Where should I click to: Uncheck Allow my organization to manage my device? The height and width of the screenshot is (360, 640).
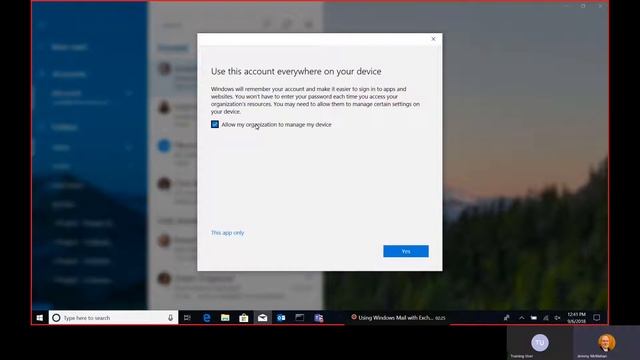215,124
